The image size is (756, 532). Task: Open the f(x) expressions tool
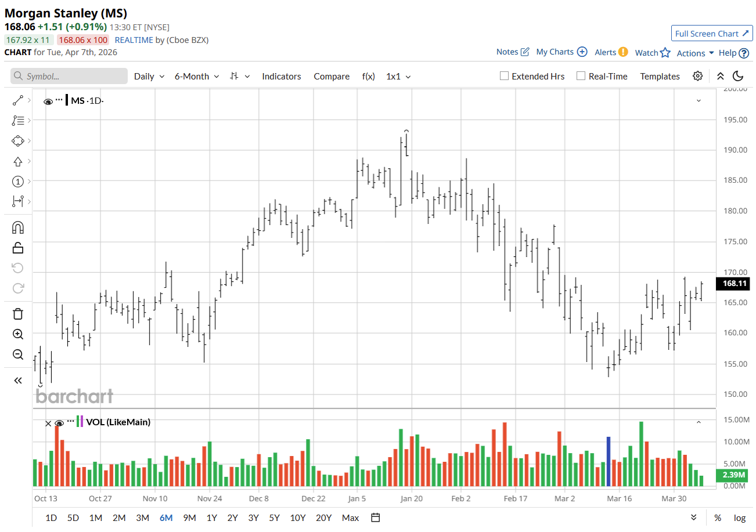[368, 76]
